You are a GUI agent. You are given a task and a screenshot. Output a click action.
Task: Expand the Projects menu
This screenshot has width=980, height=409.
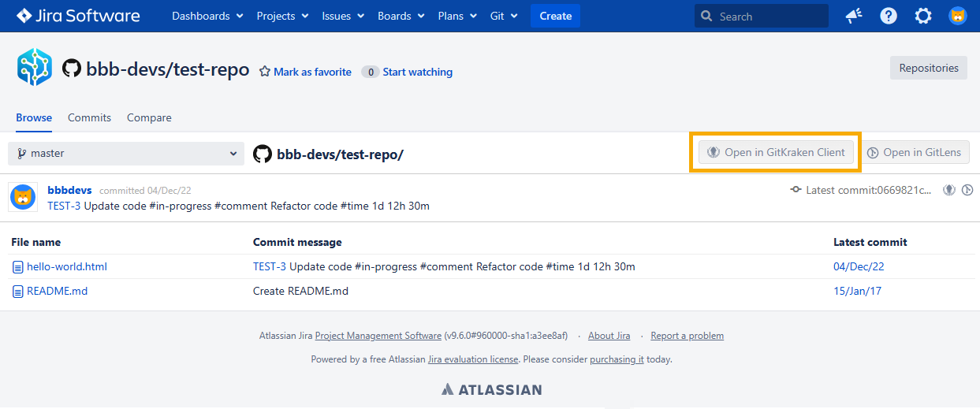(282, 16)
